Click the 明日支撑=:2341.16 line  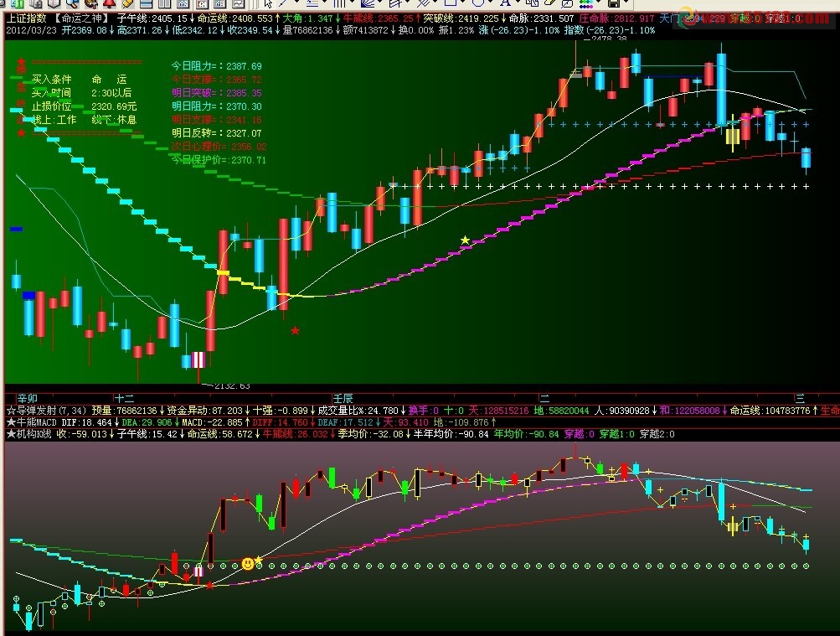216,120
